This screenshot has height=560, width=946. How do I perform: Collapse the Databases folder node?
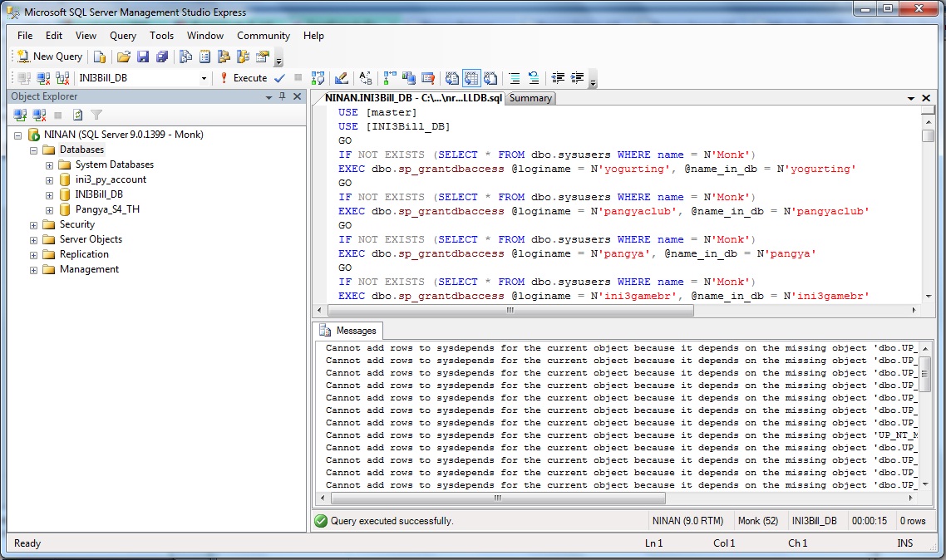click(x=33, y=150)
